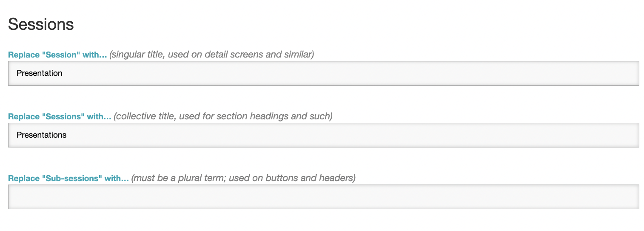The width and height of the screenshot is (644, 231).
Task: Click the Replace "Session" with input field
Action: coord(323,73)
